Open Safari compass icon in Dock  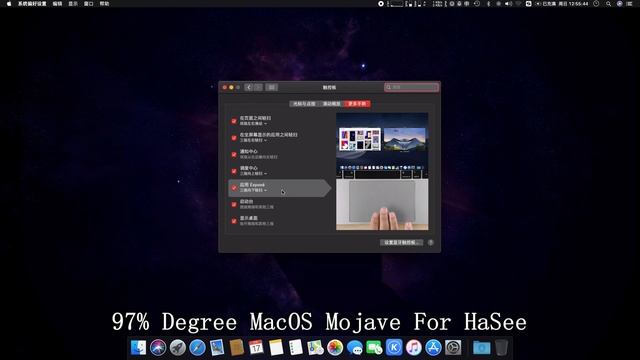coord(197,348)
